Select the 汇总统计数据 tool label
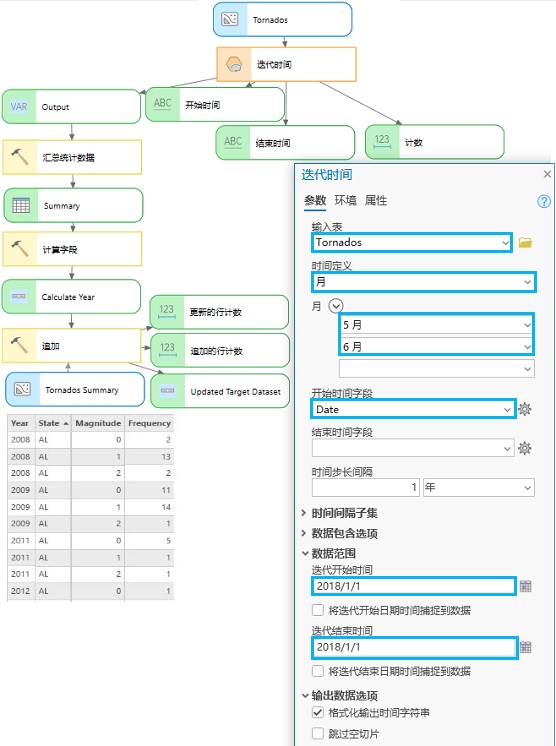 (68, 157)
